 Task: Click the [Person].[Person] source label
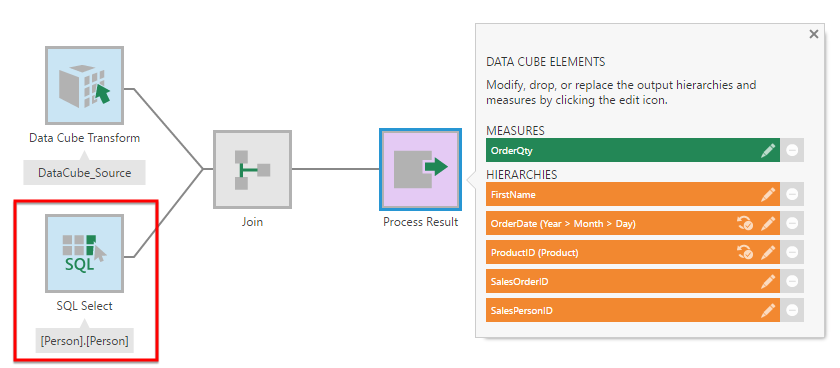point(85,341)
